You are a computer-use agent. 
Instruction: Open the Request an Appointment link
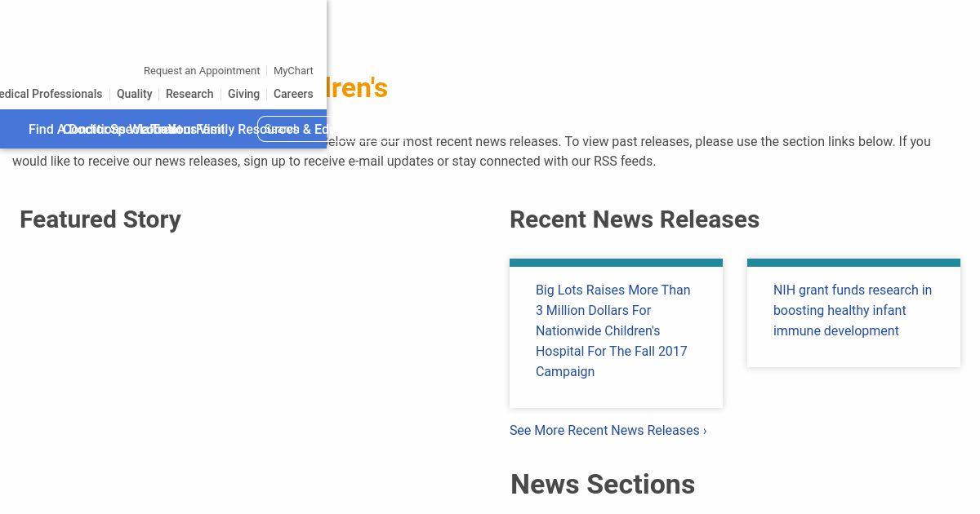(202, 71)
